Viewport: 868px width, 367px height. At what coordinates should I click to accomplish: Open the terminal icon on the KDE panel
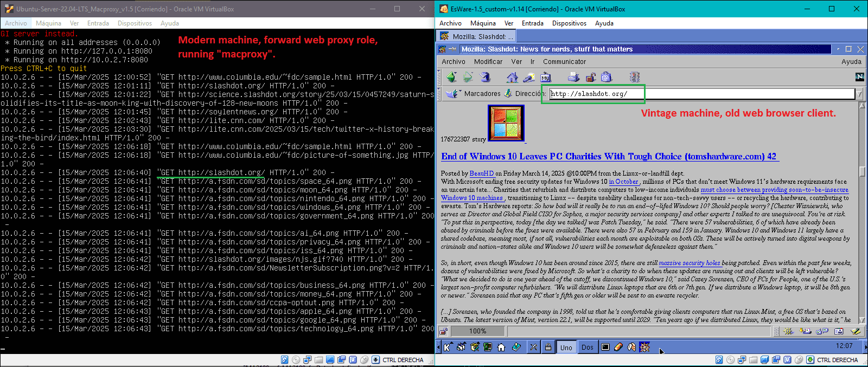[x=605, y=347]
